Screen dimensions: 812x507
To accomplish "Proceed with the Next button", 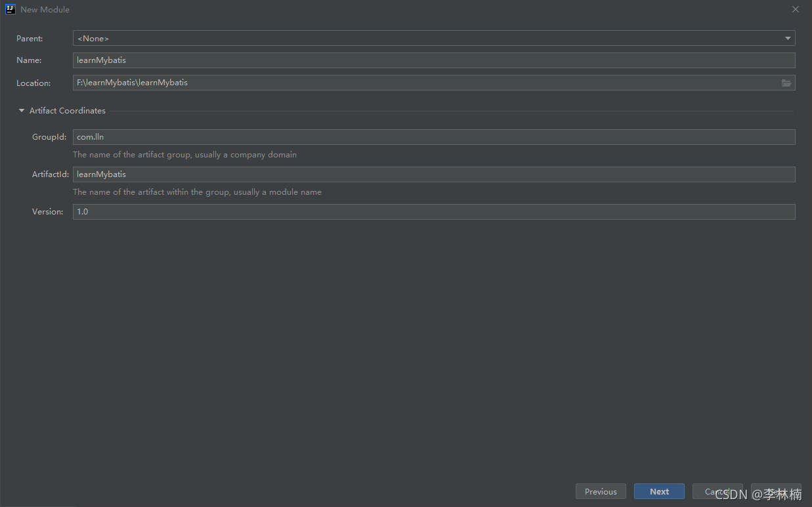I will click(659, 491).
